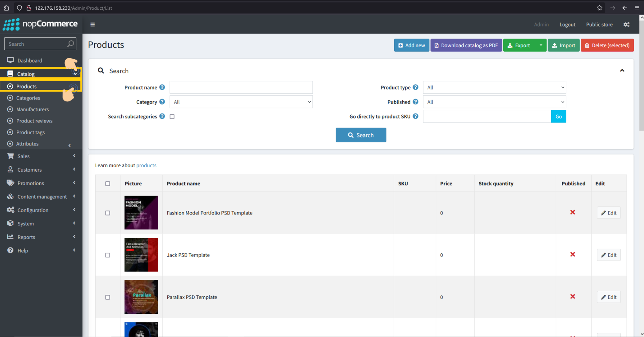Click Search subcategories help icon
644x337 pixels.
click(162, 116)
